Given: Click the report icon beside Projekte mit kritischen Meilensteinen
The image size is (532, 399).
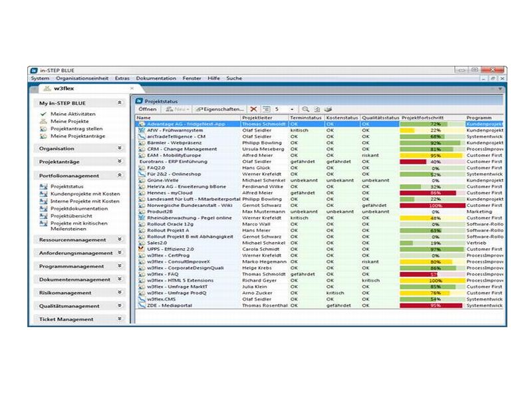Looking at the screenshot, I should (x=43, y=223).
